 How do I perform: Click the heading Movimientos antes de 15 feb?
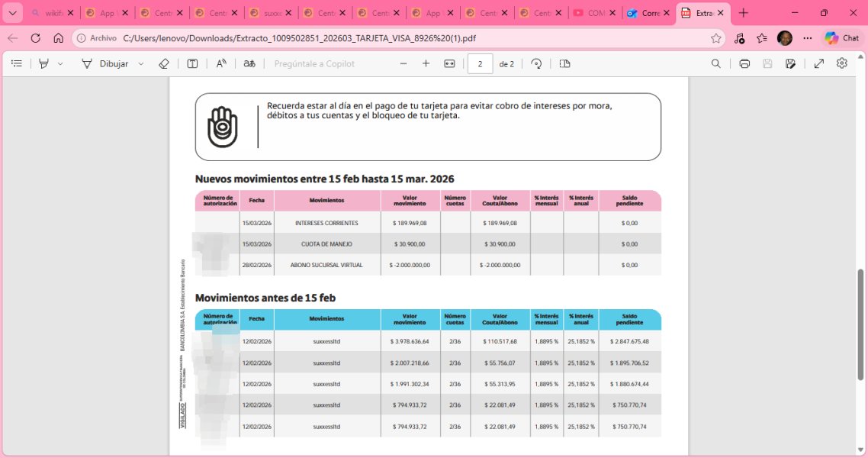tap(265, 298)
